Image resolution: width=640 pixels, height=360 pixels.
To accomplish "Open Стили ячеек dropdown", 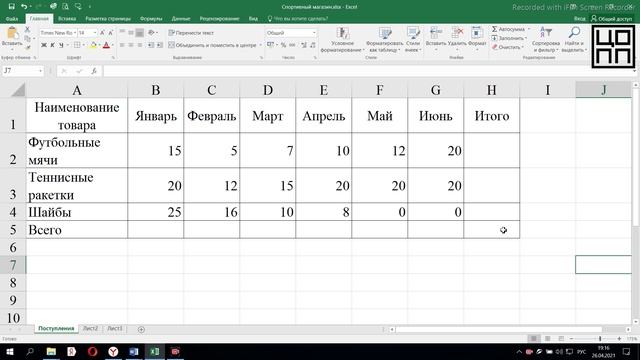I will click(x=413, y=40).
